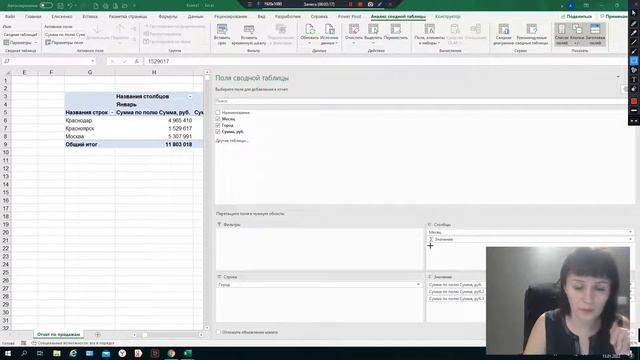Image resolution: width=640 pixels, height=360 pixels.
Task: Select the arrow cursor tool in annotation sidebar
Action: (x=634, y=13)
